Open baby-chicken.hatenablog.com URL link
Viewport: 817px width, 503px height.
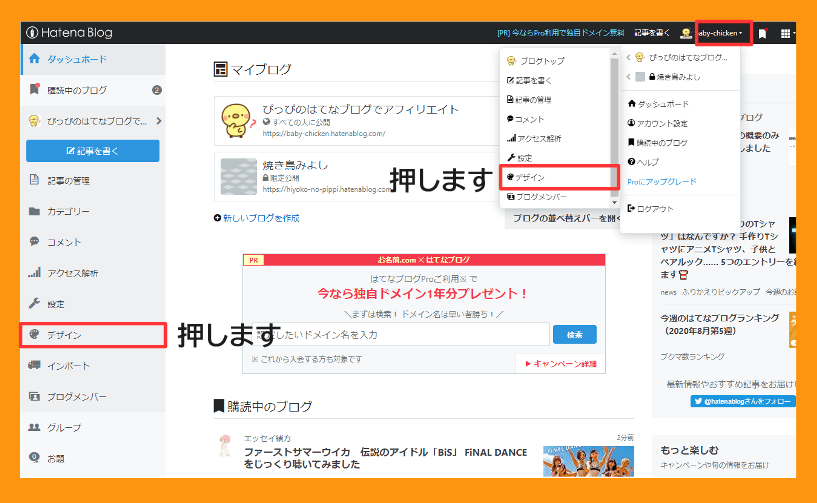324,133
